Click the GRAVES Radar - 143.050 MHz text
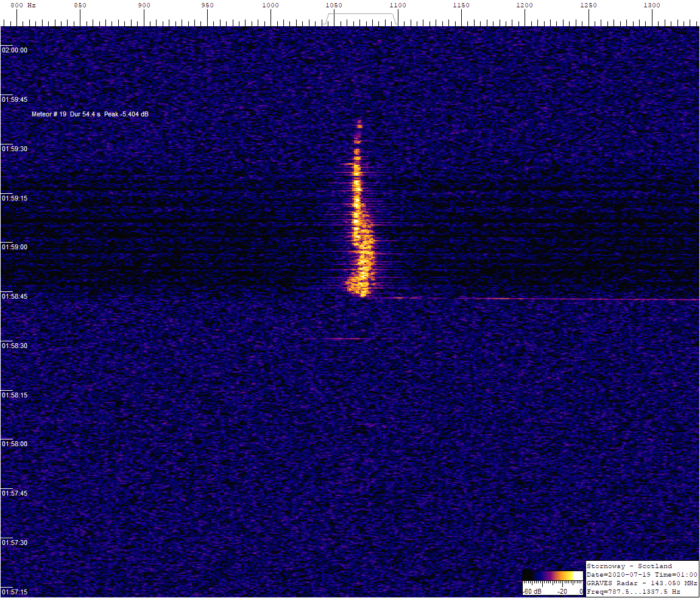700x598 pixels. (642, 583)
